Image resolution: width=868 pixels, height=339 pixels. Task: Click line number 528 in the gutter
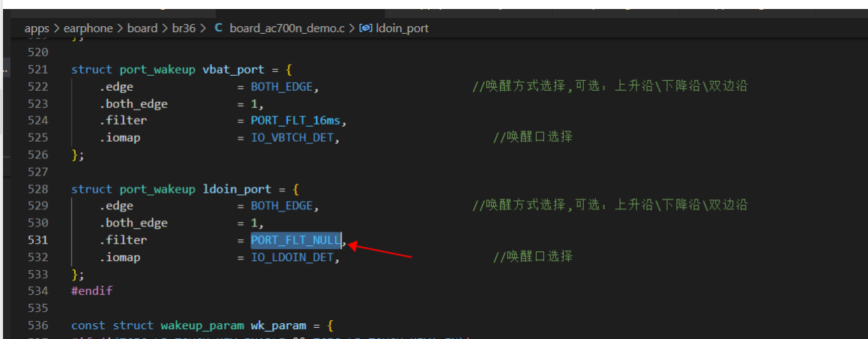[38, 189]
